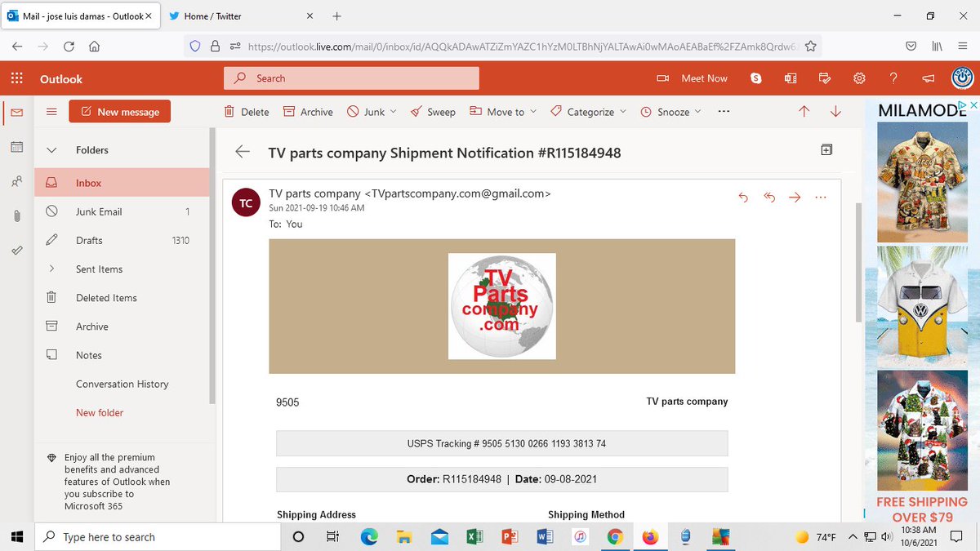The width and height of the screenshot is (980, 551).
Task: Open the yellow VW shirt ad image
Action: pos(922,309)
